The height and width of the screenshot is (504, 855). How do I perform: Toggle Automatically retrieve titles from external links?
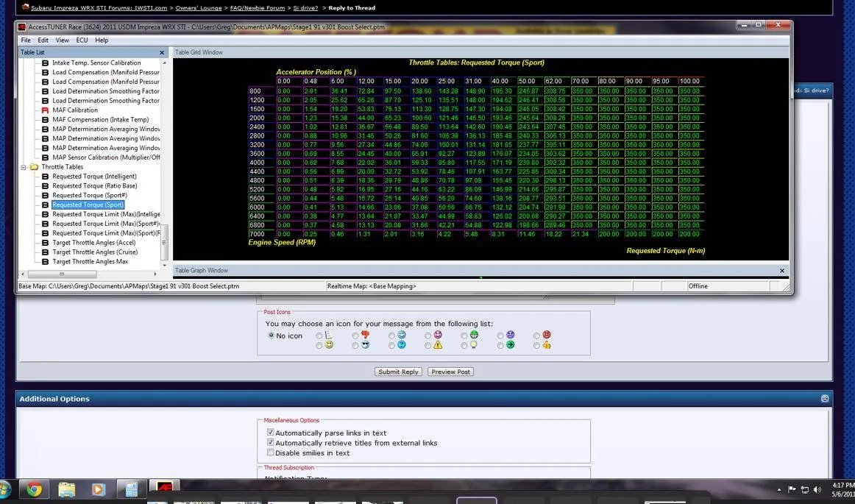[271, 442]
